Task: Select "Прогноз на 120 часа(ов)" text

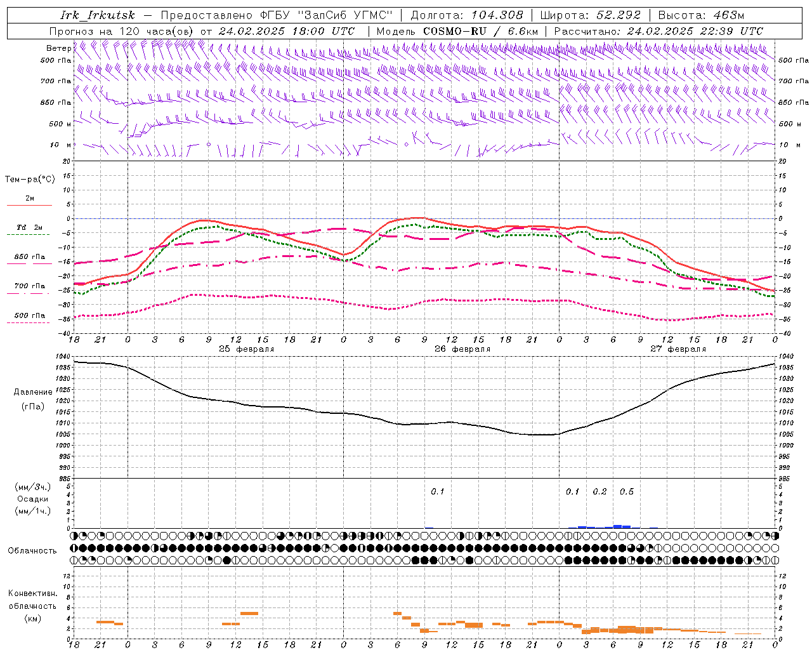Action: click(x=122, y=31)
